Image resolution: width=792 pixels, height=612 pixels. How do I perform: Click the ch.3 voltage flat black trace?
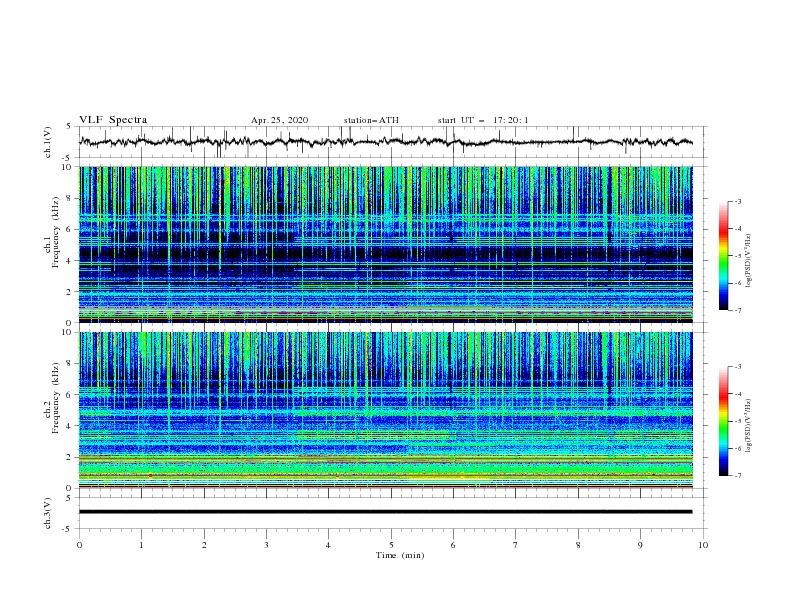385,512
